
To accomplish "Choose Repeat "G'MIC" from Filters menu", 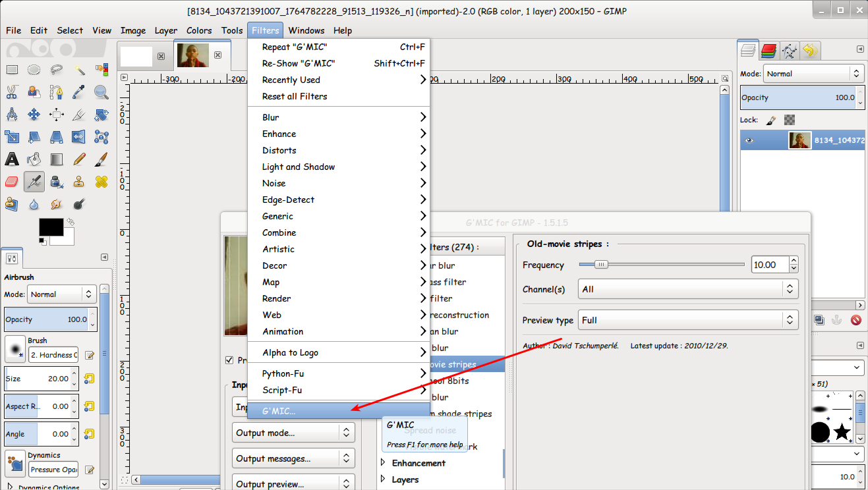I will (x=339, y=47).
